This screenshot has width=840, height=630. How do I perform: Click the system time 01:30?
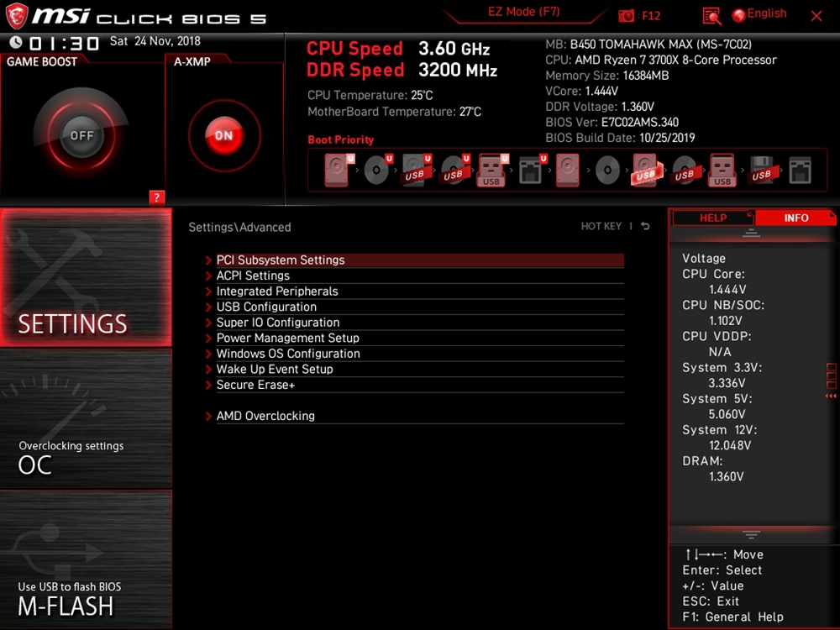tap(65, 43)
